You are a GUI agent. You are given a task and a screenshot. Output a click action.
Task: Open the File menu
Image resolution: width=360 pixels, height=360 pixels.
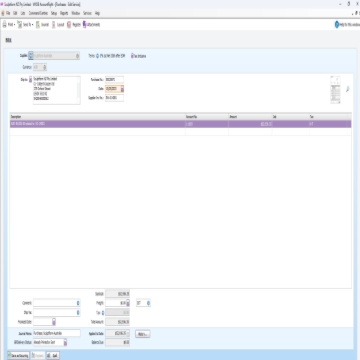(x=8, y=13)
